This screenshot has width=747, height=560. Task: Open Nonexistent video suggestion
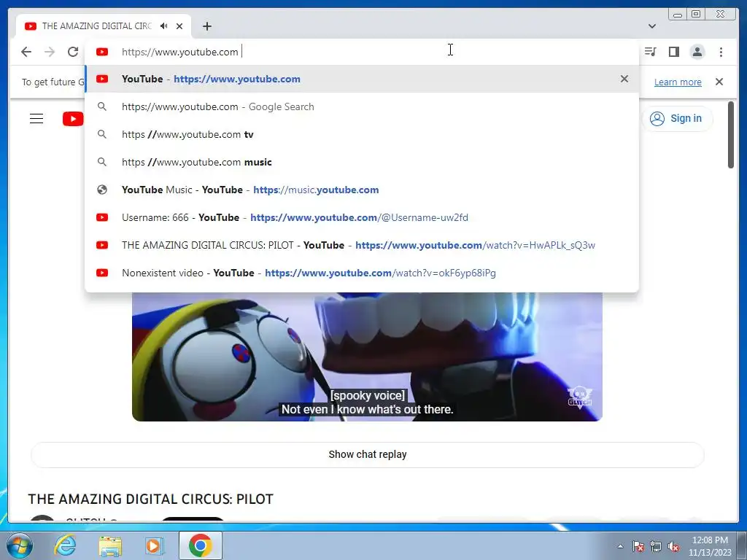[x=362, y=273]
